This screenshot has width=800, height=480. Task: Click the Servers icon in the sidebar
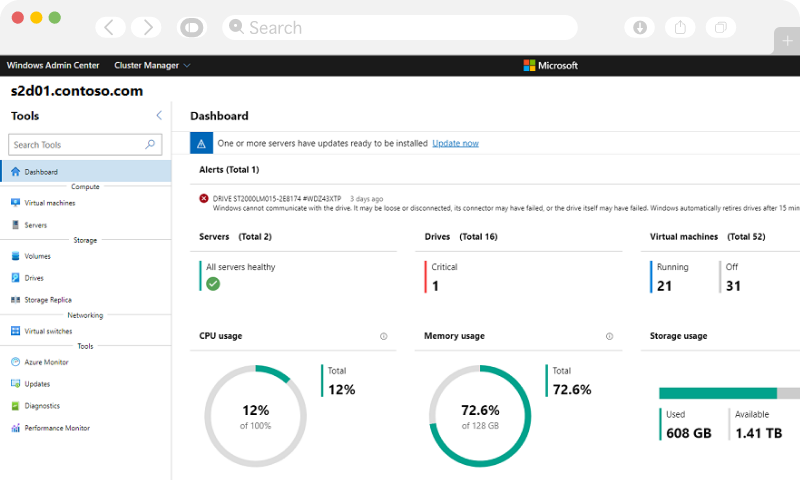click(x=15, y=224)
